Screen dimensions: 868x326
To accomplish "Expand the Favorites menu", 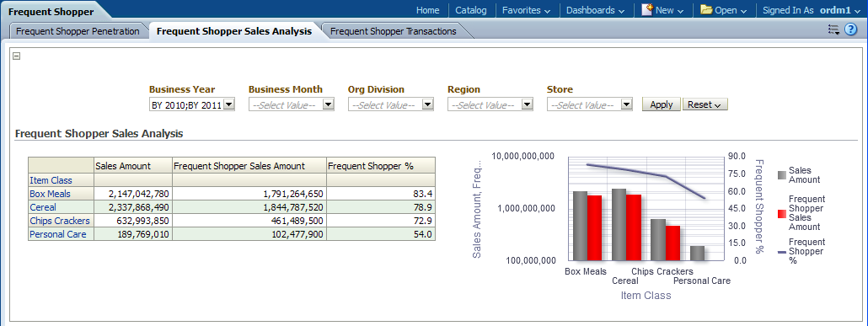I will 526,10.
